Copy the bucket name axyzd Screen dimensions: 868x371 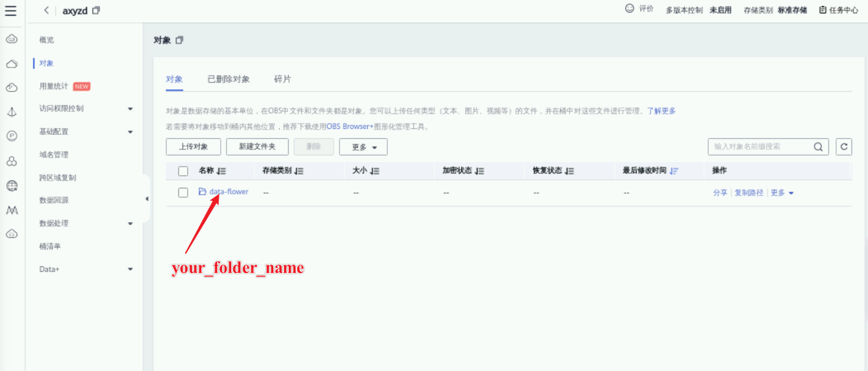pos(96,11)
